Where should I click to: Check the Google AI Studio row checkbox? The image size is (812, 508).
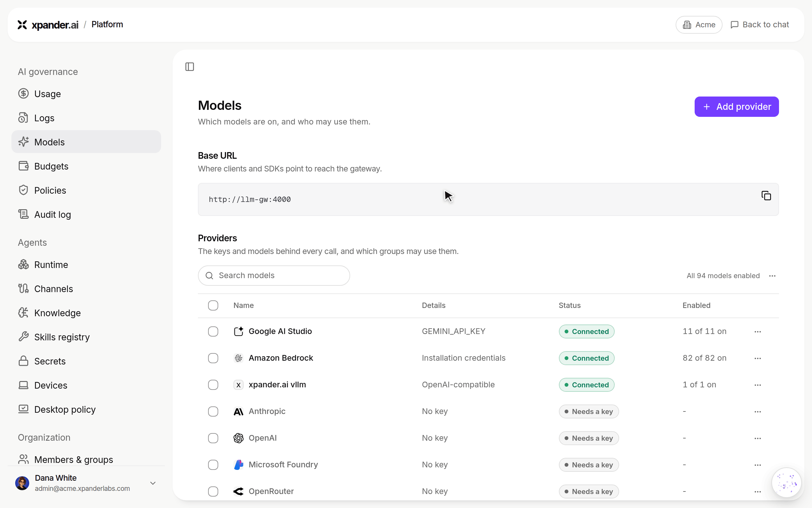tap(213, 331)
